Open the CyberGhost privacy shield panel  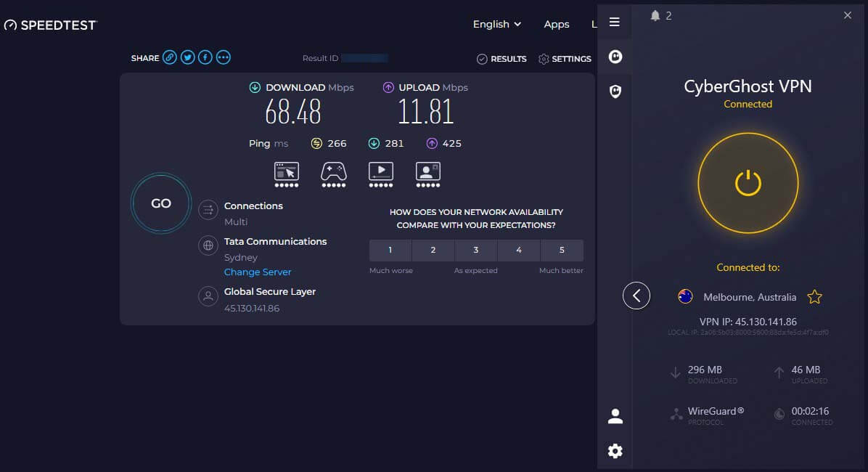pyautogui.click(x=615, y=91)
